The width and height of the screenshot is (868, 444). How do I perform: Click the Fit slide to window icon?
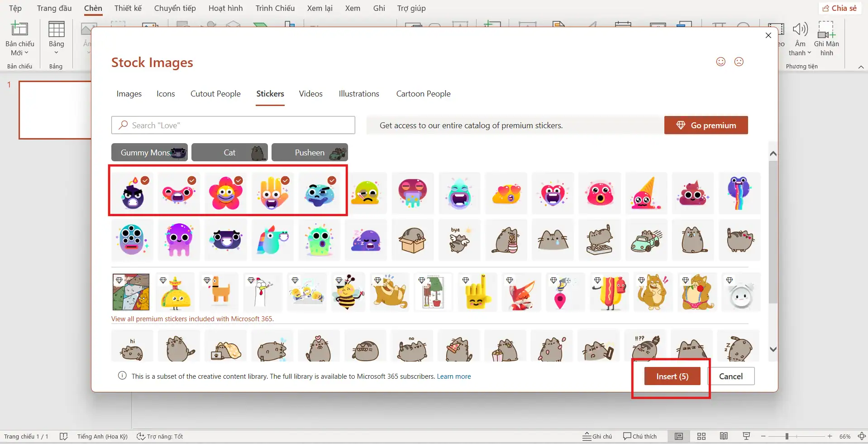point(862,436)
